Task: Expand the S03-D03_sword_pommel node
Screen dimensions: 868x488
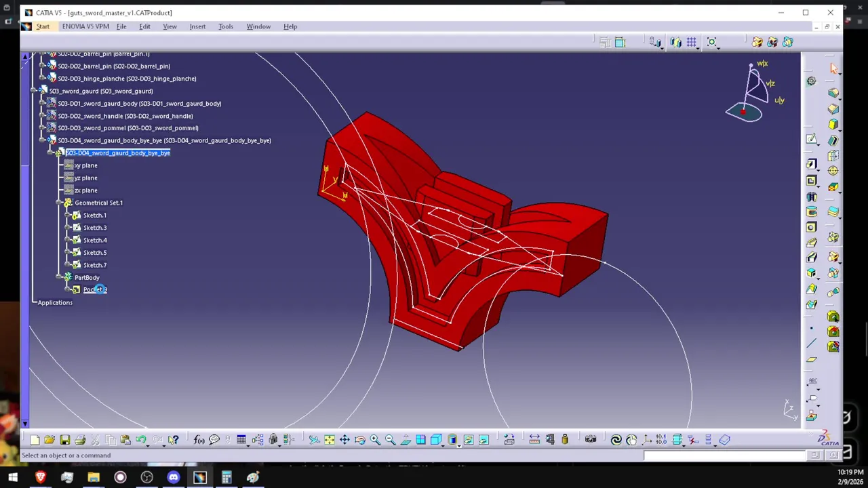Action: [42, 128]
